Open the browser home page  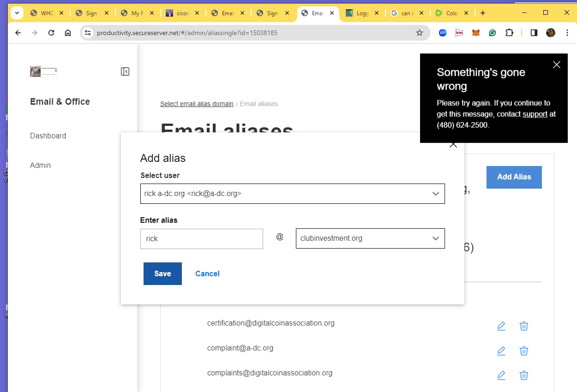click(68, 33)
